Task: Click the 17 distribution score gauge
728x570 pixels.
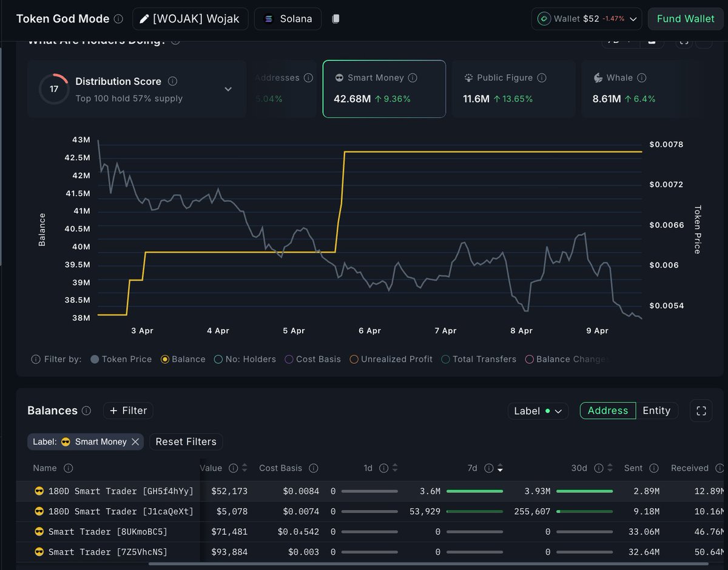Action: [x=54, y=89]
